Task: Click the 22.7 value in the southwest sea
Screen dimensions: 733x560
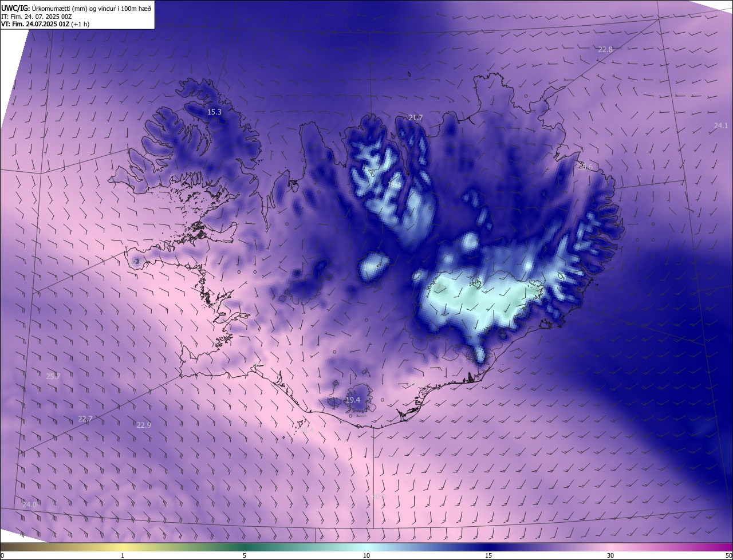Action: [85, 419]
